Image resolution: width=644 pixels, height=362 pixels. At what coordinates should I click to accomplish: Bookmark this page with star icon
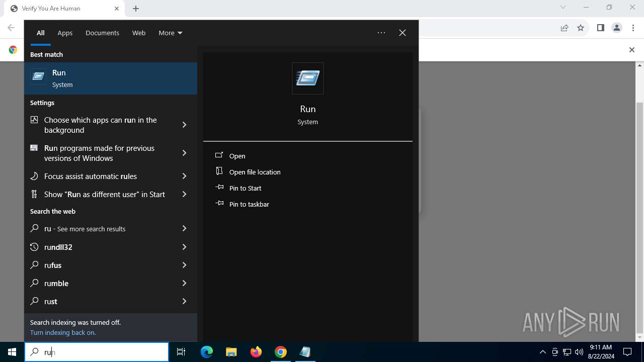(x=581, y=28)
